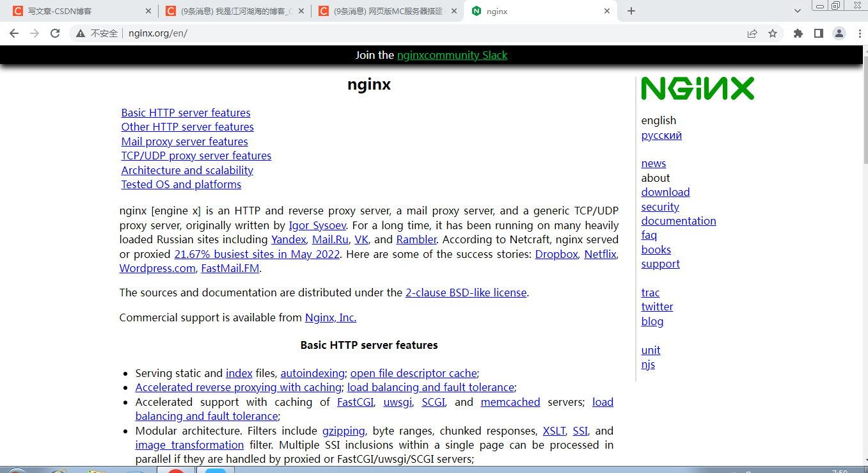Open a new tab with the plus button

pos(631,11)
